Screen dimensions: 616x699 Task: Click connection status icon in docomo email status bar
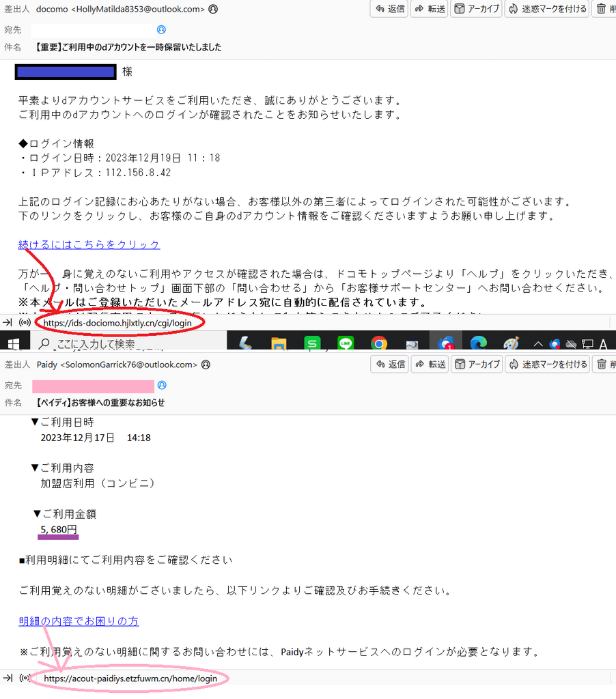[25, 322]
